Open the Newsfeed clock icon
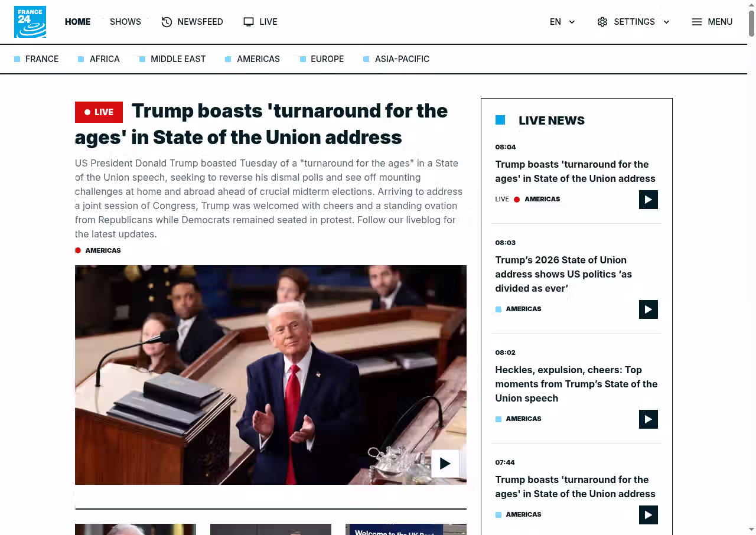The height and width of the screenshot is (535, 756). point(167,22)
